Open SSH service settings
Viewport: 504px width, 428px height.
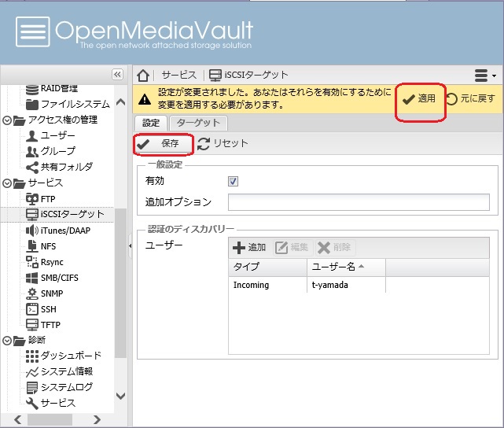(x=41, y=309)
